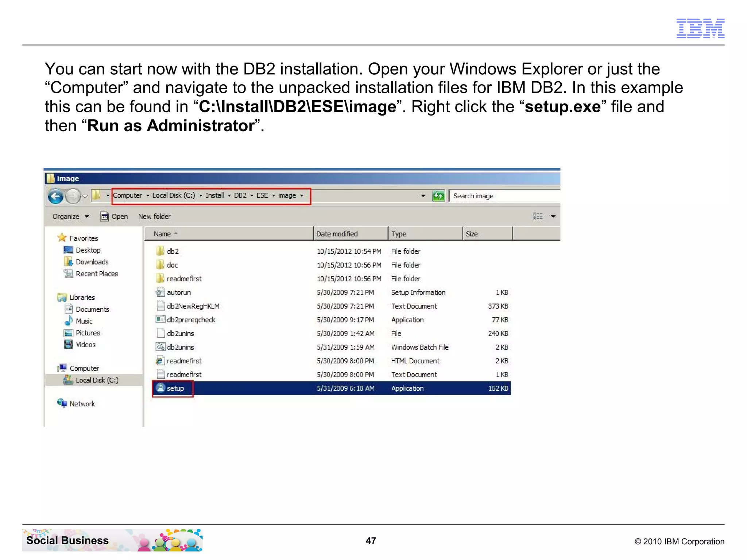Screen dimensions: 747x560
Task: Select the readmefirst 1 KB text document icon
Action: point(160,374)
